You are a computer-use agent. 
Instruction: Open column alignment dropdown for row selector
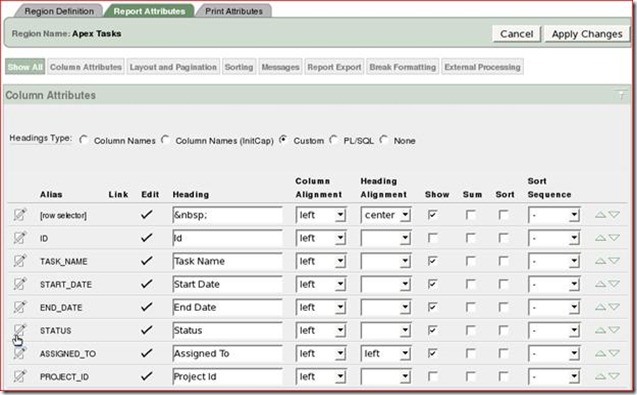tap(321, 215)
